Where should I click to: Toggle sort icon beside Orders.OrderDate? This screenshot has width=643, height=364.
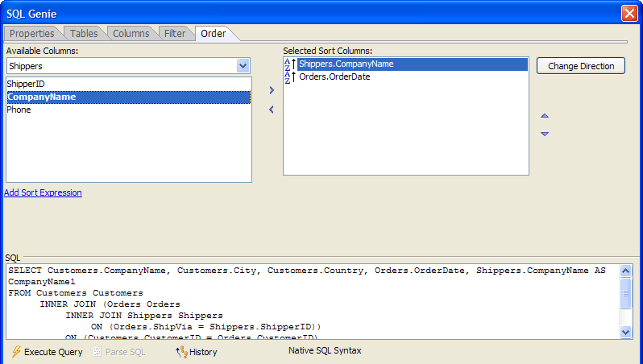(290, 77)
